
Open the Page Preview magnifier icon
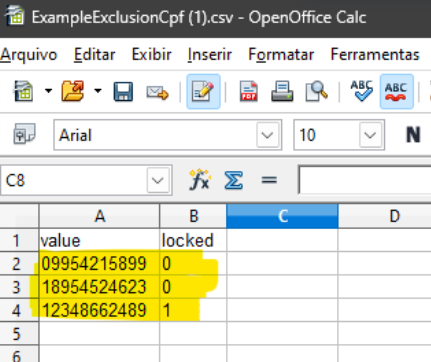tap(316, 91)
